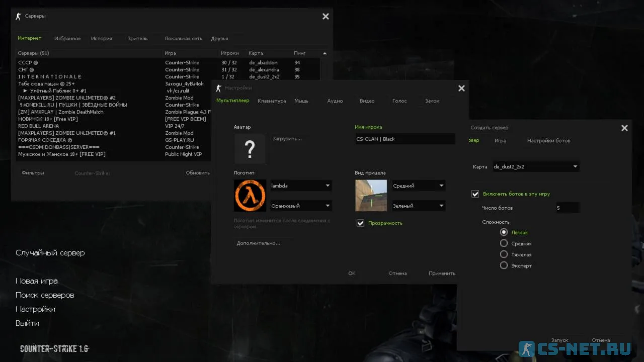Viewport: 644px width, 362px height.
Task: Open the Оранжевый logo color dropdown
Action: click(301, 206)
